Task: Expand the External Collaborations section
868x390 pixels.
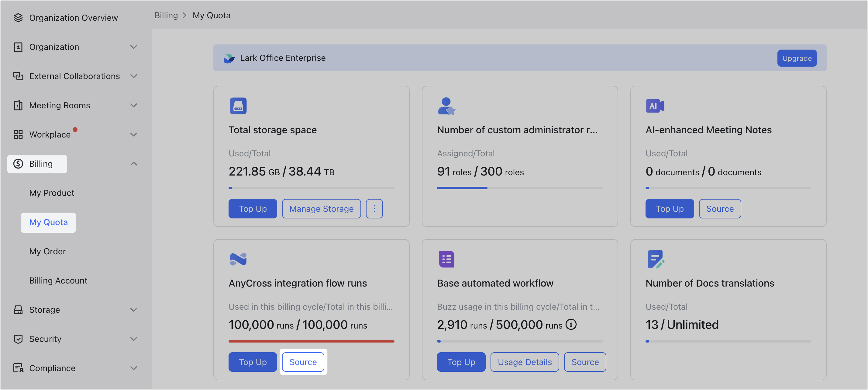Action: [x=134, y=76]
